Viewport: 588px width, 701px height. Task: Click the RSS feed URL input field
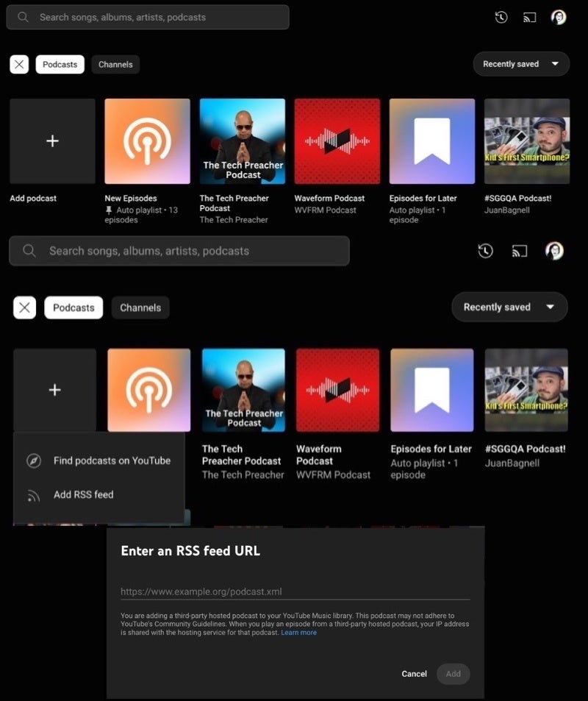[295, 591]
